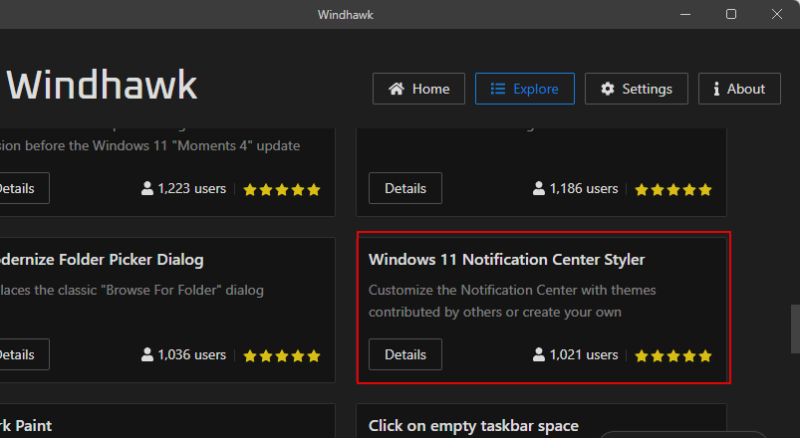Image resolution: width=800 pixels, height=438 pixels.
Task: Click the info icon on the About button
Action: (716, 89)
